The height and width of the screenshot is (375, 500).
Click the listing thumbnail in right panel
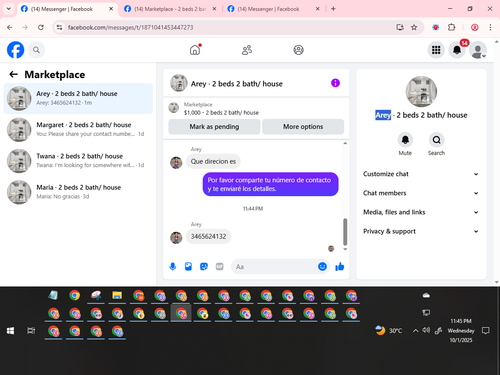pos(421,91)
